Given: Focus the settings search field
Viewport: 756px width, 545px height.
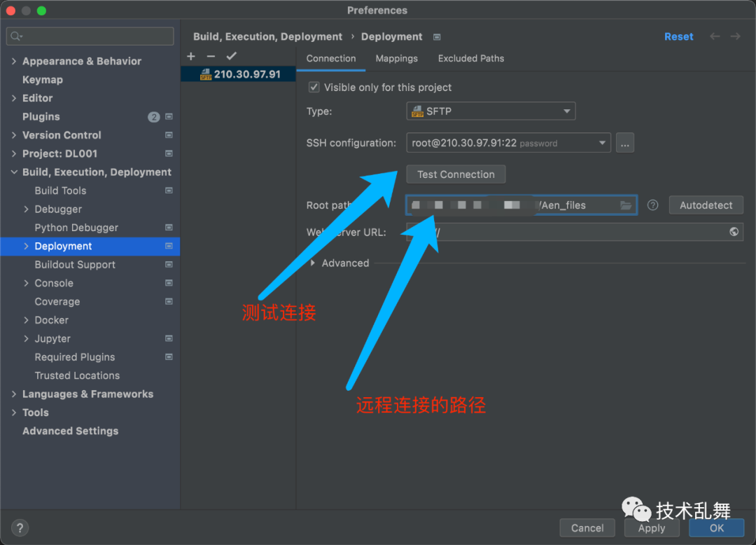Looking at the screenshot, I should [x=90, y=36].
